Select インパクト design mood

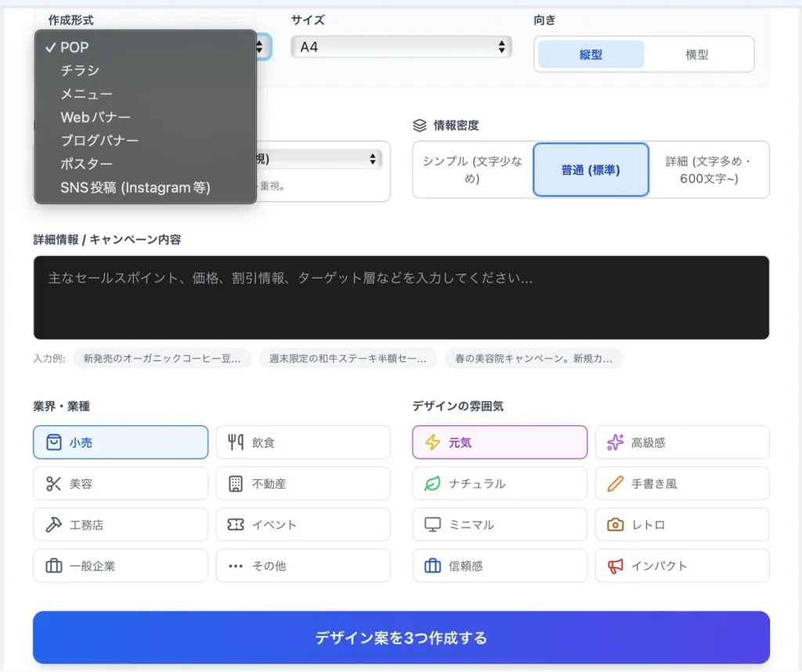tap(682, 565)
